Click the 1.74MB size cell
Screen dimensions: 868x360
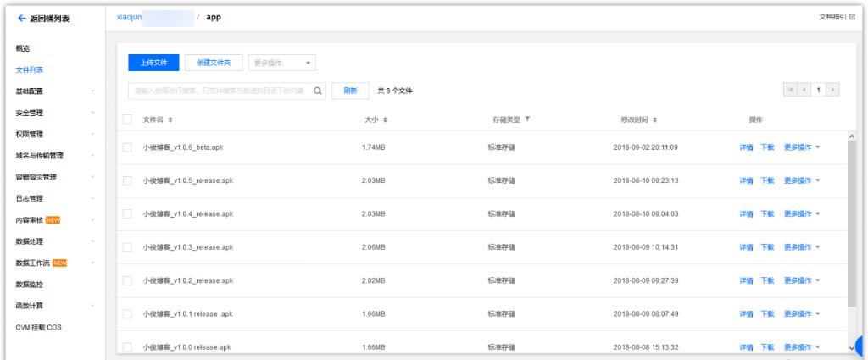(x=373, y=147)
